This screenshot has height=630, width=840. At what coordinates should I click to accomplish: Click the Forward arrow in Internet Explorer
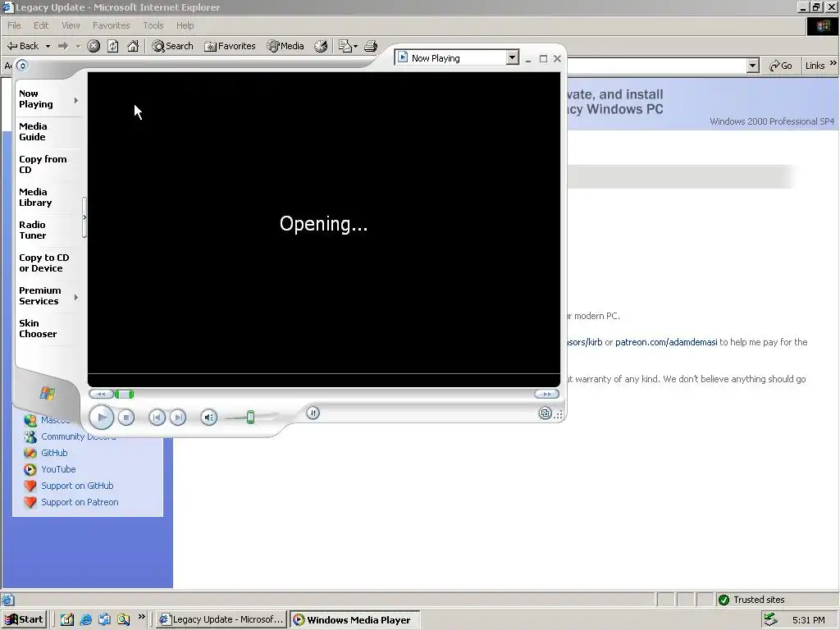(63, 46)
